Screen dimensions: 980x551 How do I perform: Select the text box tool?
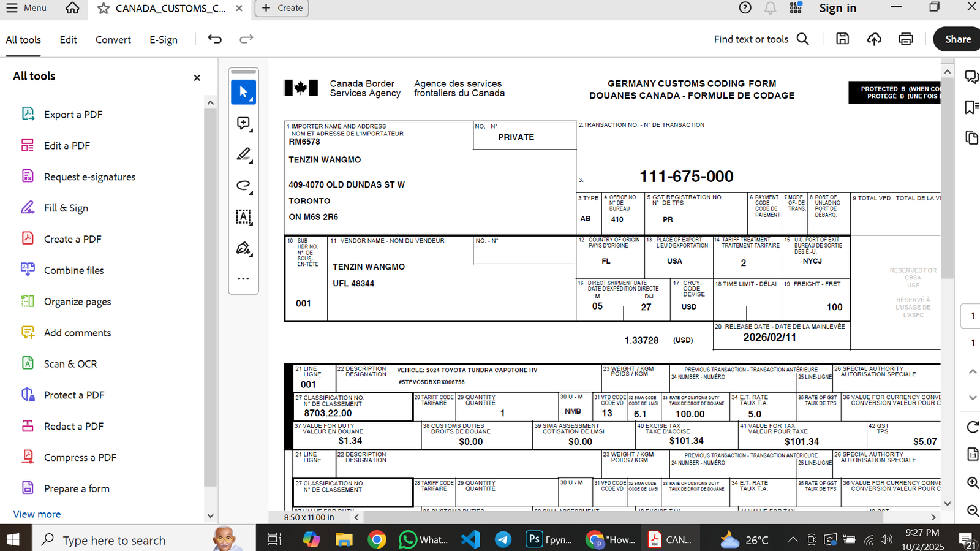point(243,217)
